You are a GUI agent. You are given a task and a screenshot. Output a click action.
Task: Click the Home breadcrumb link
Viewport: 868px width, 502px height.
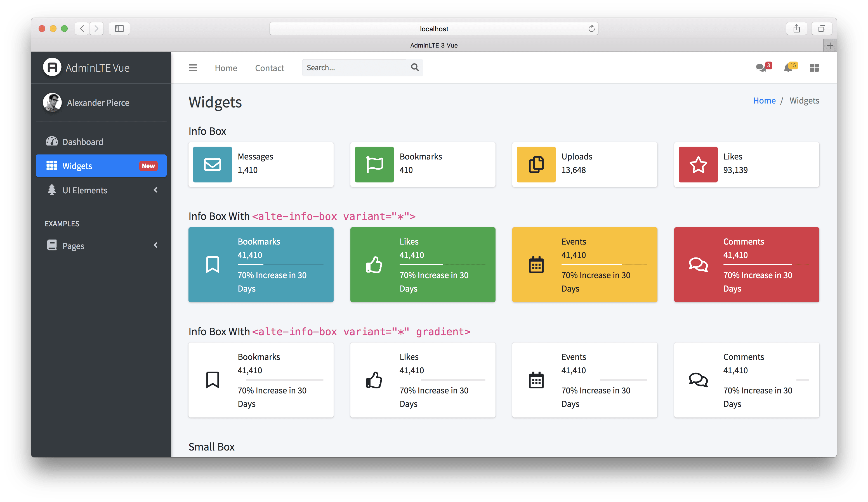click(764, 101)
